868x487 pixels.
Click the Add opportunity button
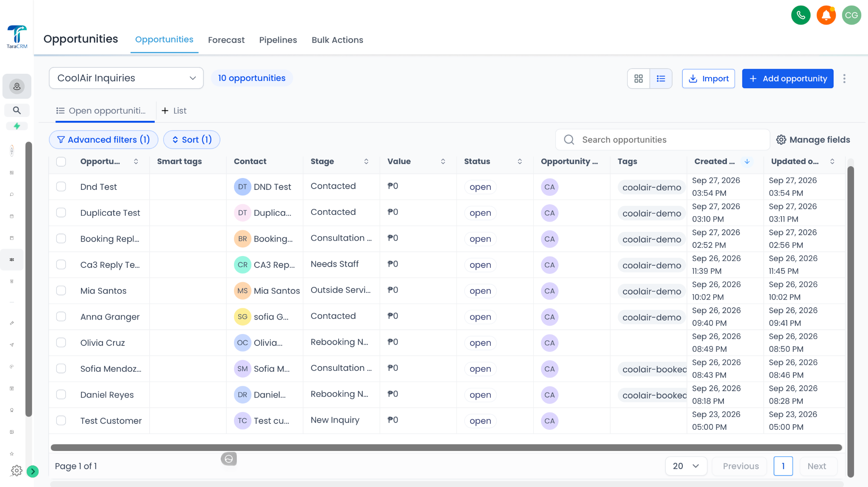(787, 78)
